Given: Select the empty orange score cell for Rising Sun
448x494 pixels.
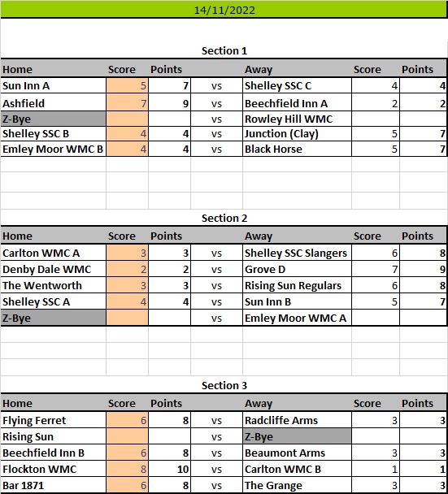Looking at the screenshot, I should (127, 436).
